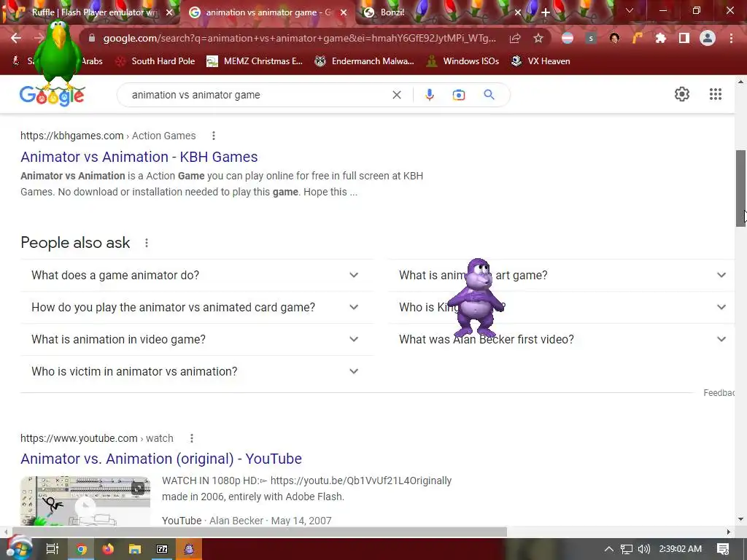
Task: Open Chrome from the taskbar
Action: coord(82,549)
